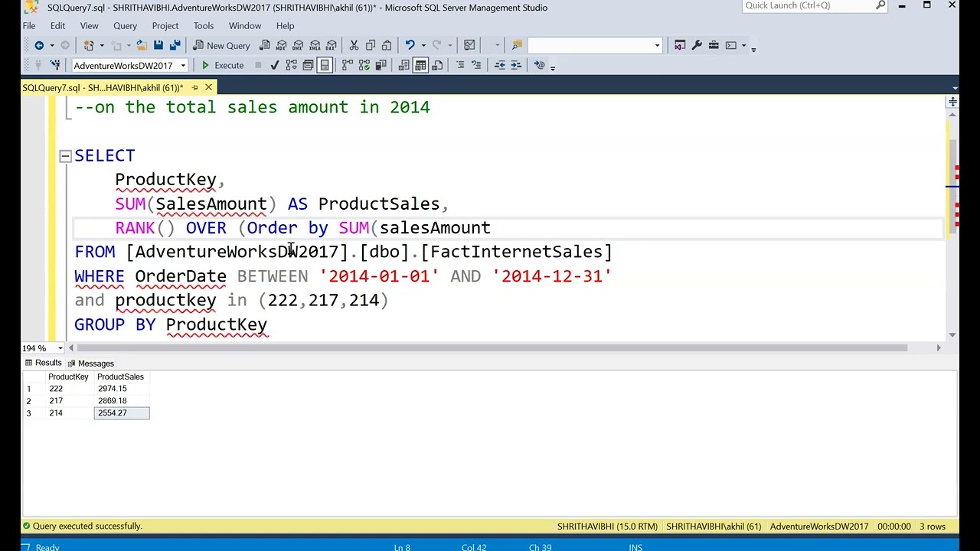Image resolution: width=980 pixels, height=551 pixels.
Task: Click the Save floppy disk icon
Action: (158, 45)
